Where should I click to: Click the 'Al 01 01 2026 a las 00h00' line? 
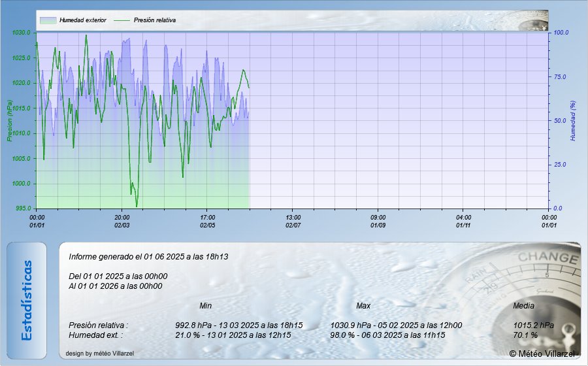(116, 286)
